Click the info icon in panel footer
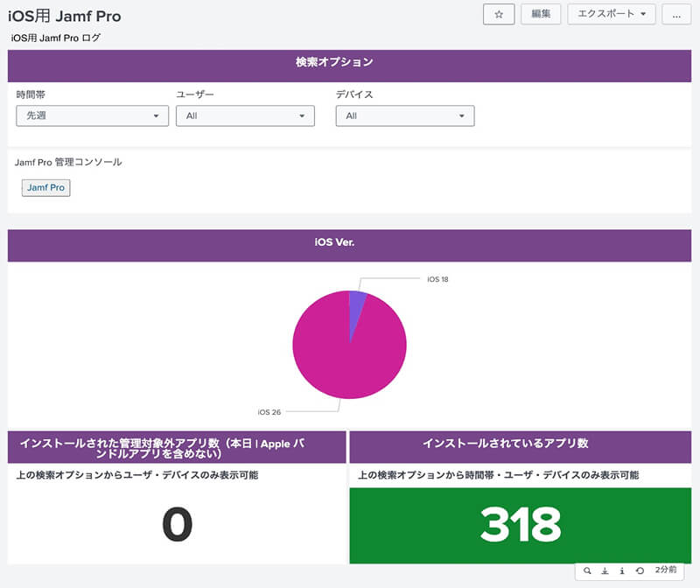 622,570
